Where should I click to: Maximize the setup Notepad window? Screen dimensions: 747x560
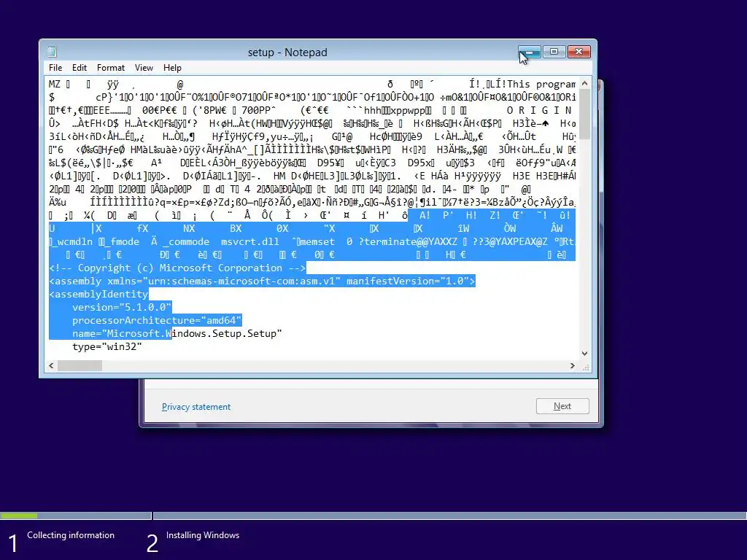click(554, 52)
